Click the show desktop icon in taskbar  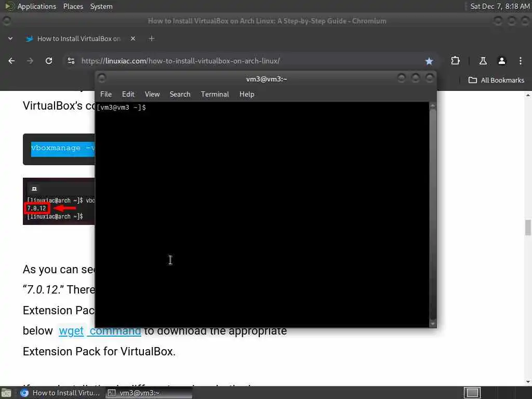[6, 393]
